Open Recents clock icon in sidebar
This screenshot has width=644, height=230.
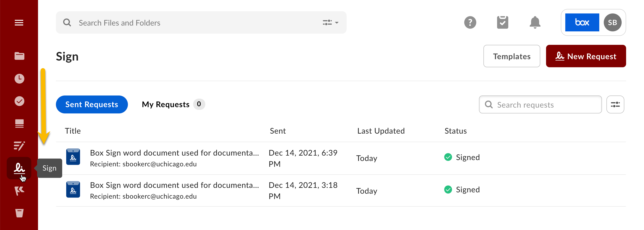19,79
